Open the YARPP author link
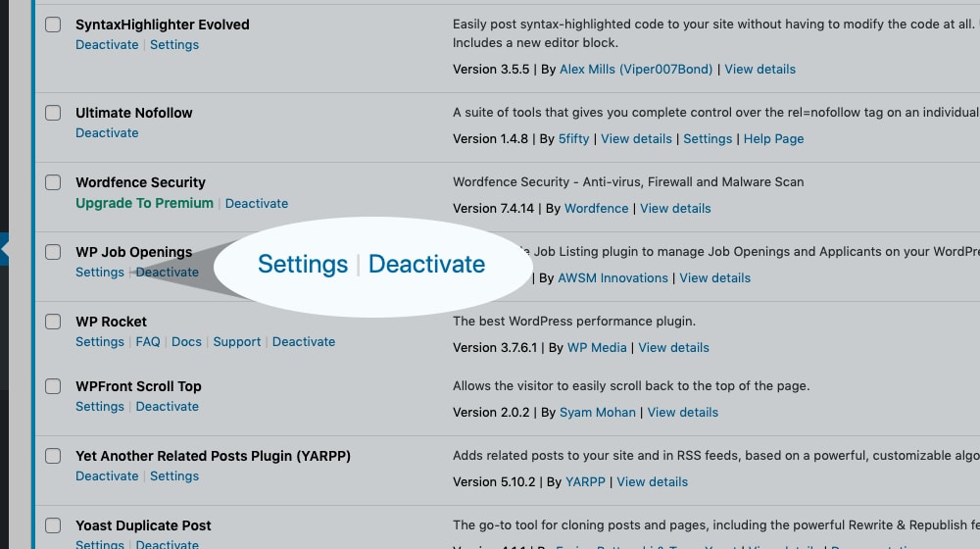This screenshot has width=980, height=549. click(x=585, y=481)
